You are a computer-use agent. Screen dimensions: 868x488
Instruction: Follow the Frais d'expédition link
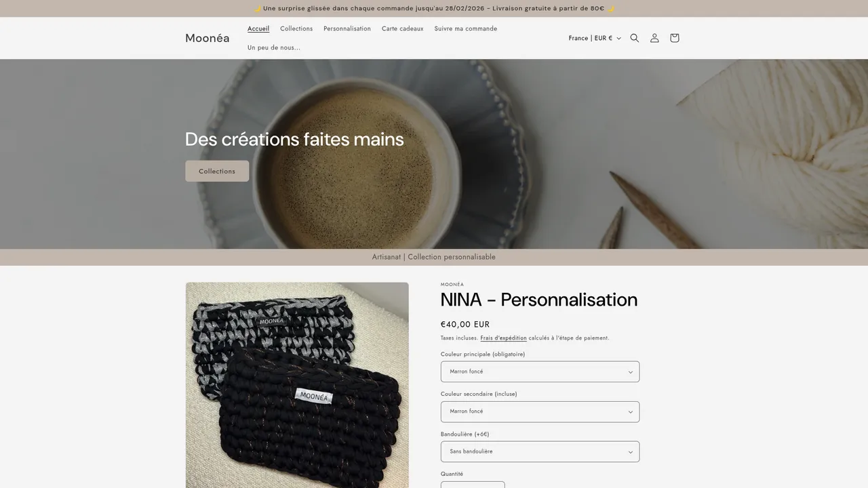click(503, 338)
